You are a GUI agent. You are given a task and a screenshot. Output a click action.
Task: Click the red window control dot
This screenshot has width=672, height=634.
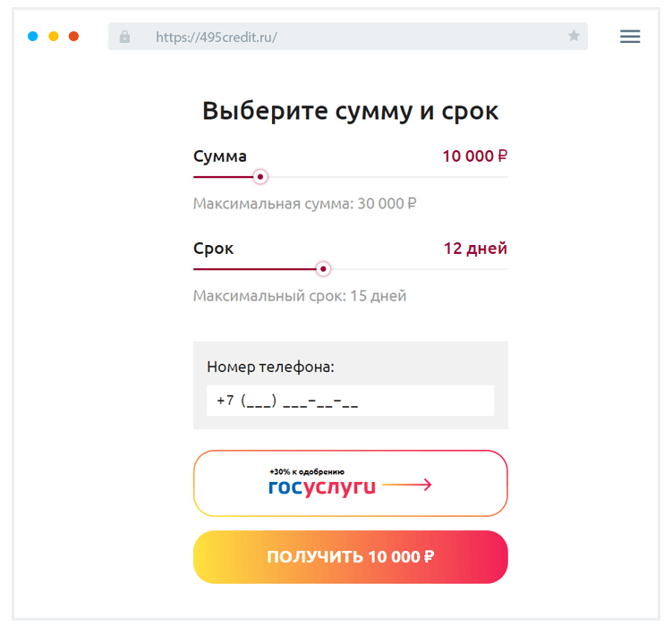74,37
